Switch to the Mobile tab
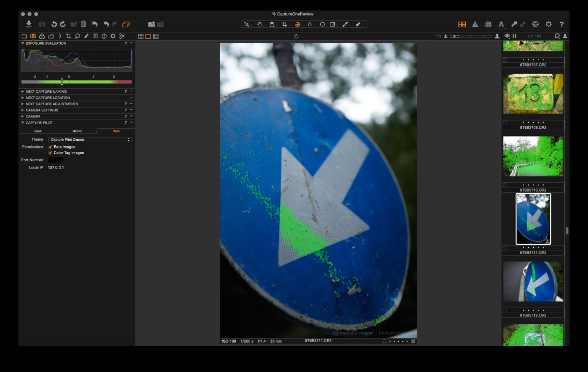This screenshot has width=588, height=372. tap(77, 131)
